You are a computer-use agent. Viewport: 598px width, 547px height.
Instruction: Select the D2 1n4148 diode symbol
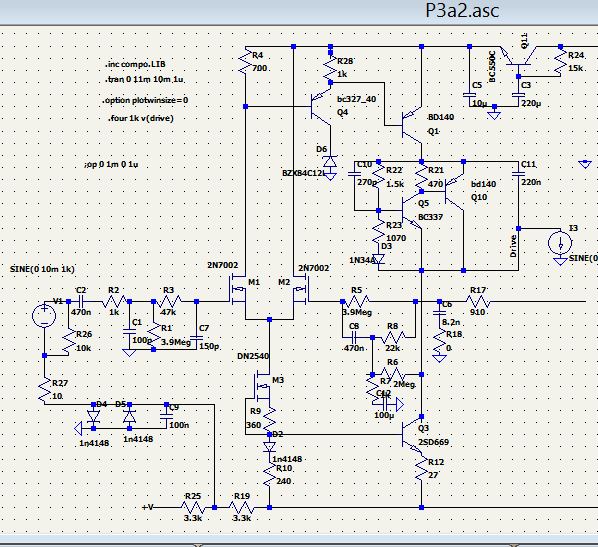pyautogui.click(x=270, y=446)
